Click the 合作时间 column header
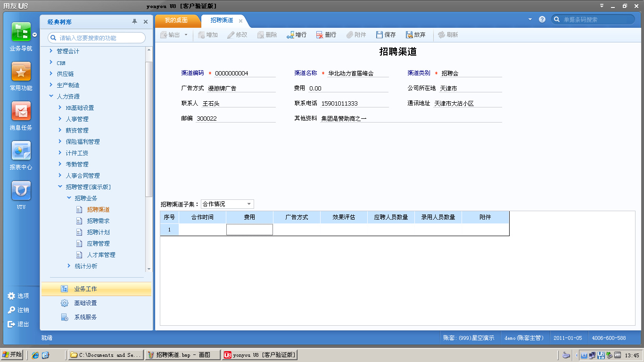Image resolution: width=644 pixels, height=362 pixels. 202,217
